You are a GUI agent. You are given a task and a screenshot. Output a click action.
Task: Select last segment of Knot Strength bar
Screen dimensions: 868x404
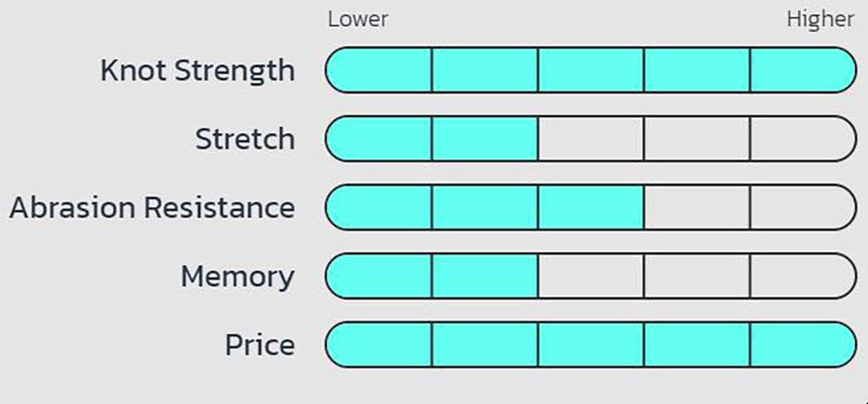803,70
